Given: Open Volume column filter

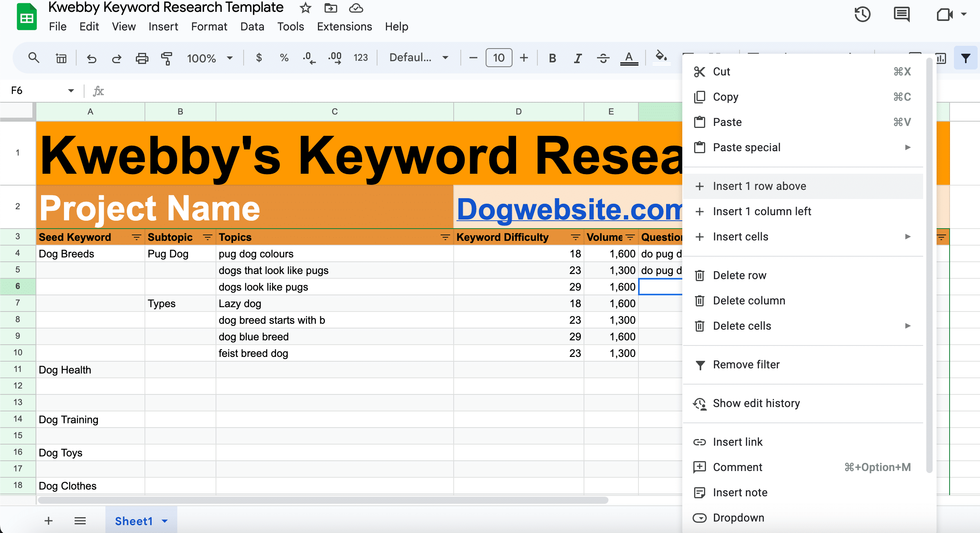Looking at the screenshot, I should point(630,237).
